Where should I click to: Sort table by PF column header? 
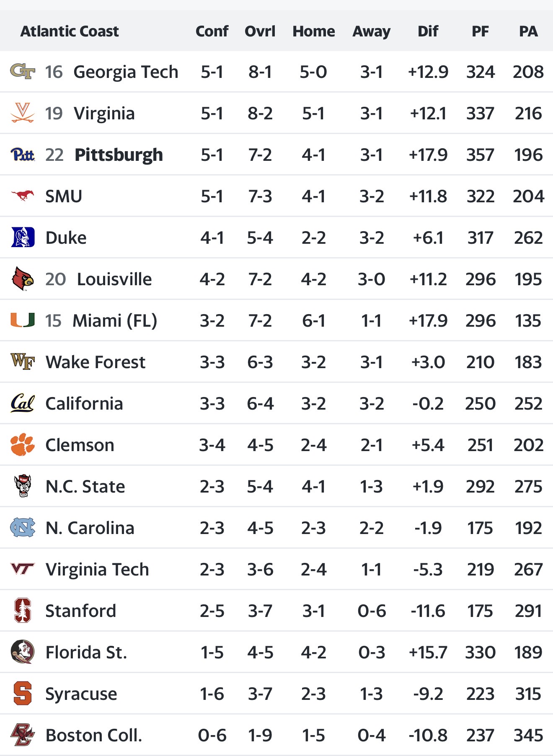pos(480,31)
